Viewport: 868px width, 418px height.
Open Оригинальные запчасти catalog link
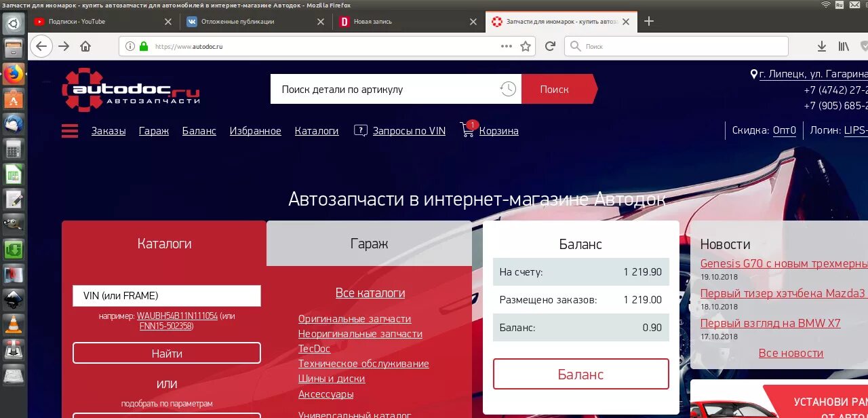pos(355,319)
